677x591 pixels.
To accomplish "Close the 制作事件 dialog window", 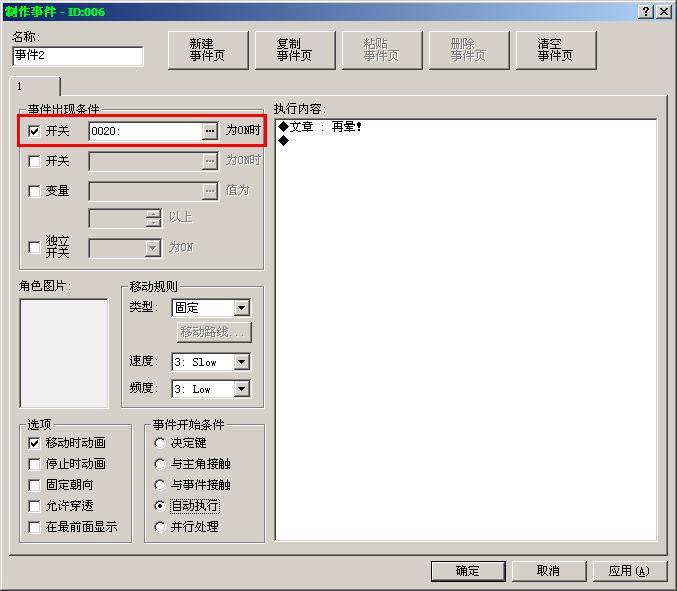I will tap(664, 12).
